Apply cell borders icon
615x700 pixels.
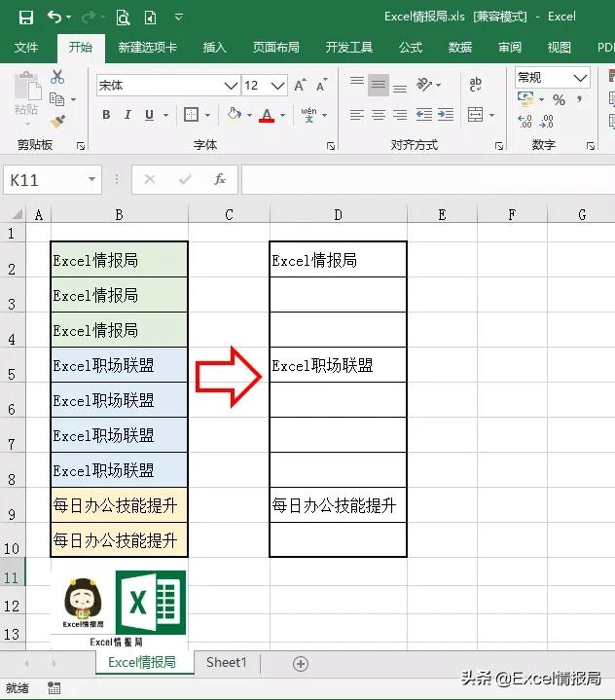click(191, 115)
